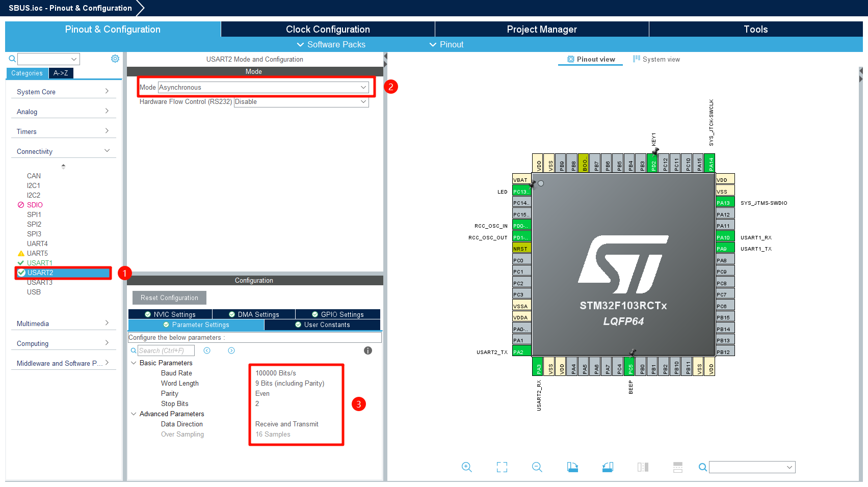The image size is (868, 487).
Task: Collapse the Connectivity category
Action: pyautogui.click(x=63, y=151)
